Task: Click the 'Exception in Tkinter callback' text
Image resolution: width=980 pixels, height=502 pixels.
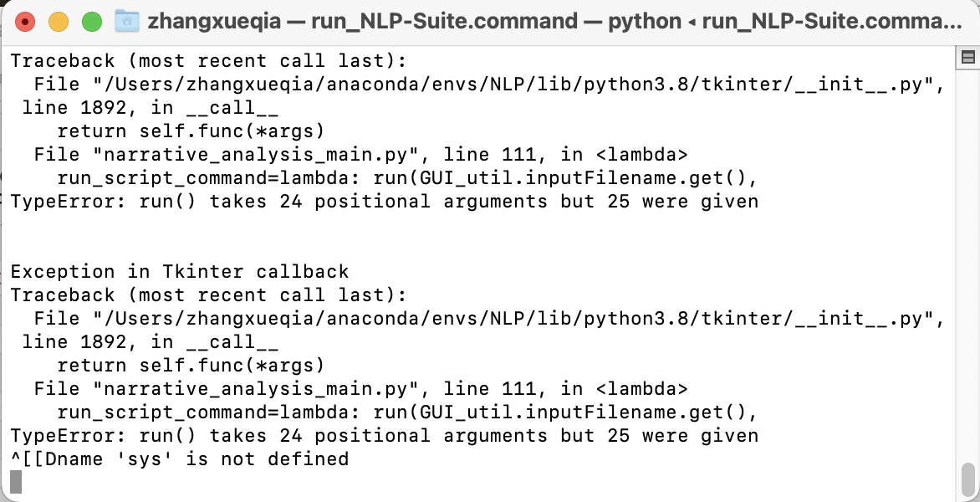Action: tap(179, 271)
